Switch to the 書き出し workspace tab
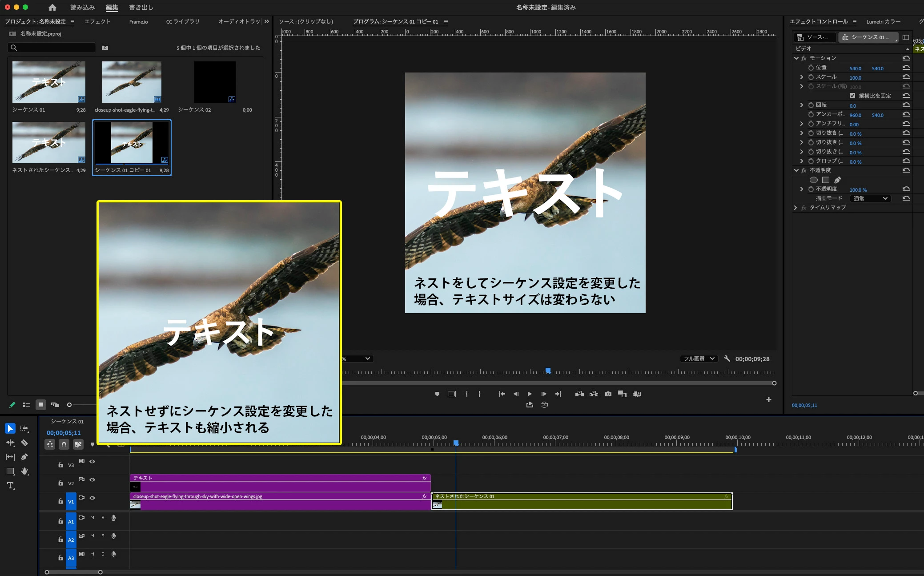This screenshot has width=924, height=576. click(141, 8)
